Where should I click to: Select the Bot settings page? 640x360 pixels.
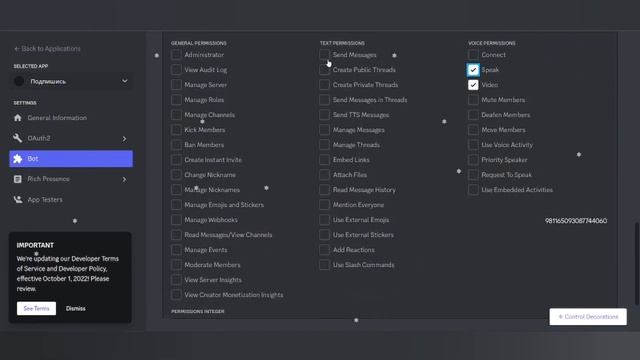[71, 159]
